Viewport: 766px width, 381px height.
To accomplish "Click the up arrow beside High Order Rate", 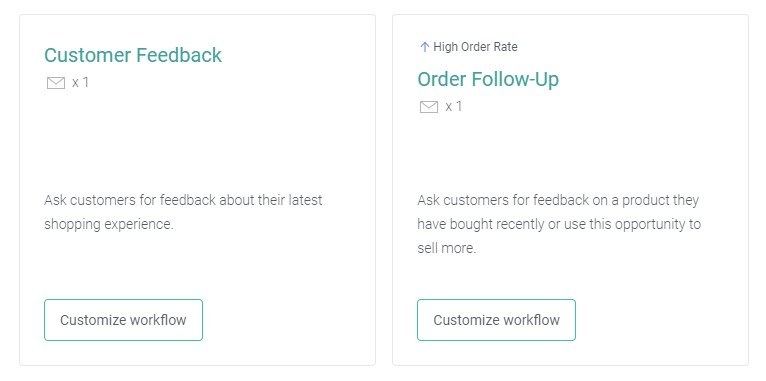I will pos(425,47).
